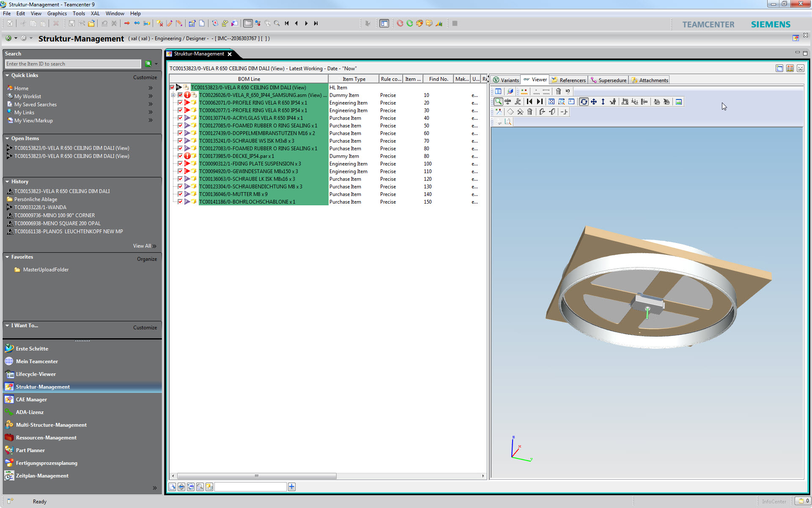812x508 pixels.
Task: Open the XAL menu
Action: tap(95, 14)
